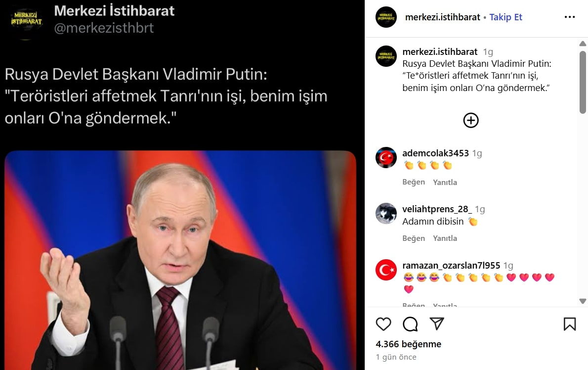This screenshot has height=370, width=588.
Task: Open ramazan_ozarslan7l955 username link
Action: (x=451, y=265)
